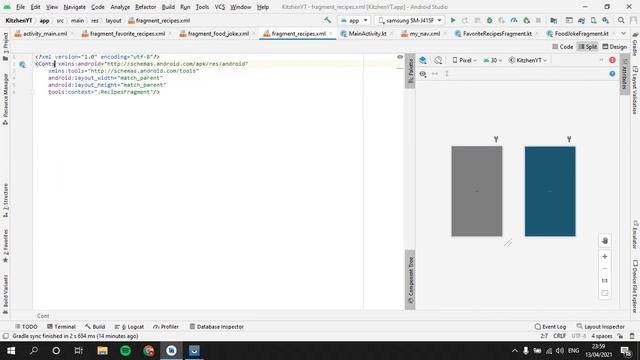Switch to the my_nav.xml tab

[x=425, y=33]
